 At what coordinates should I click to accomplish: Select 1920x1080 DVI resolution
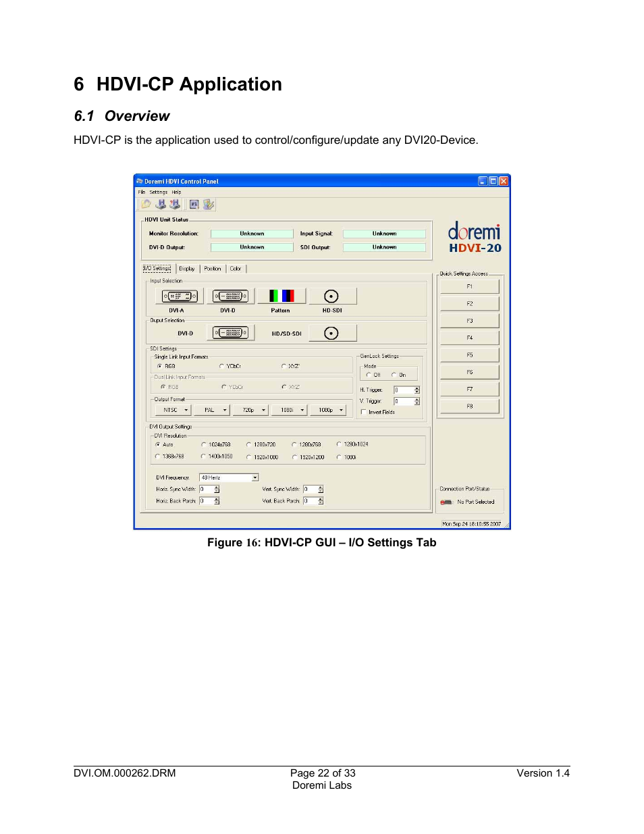(248, 457)
